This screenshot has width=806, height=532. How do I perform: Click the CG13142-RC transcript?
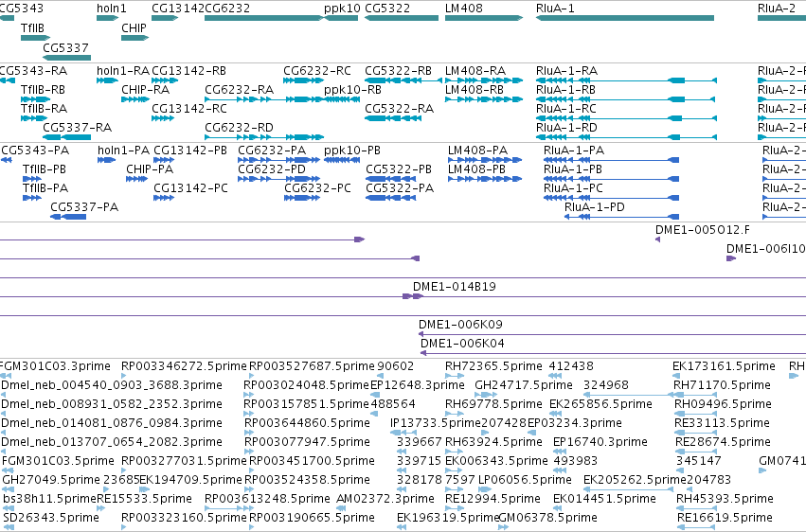[163, 118]
